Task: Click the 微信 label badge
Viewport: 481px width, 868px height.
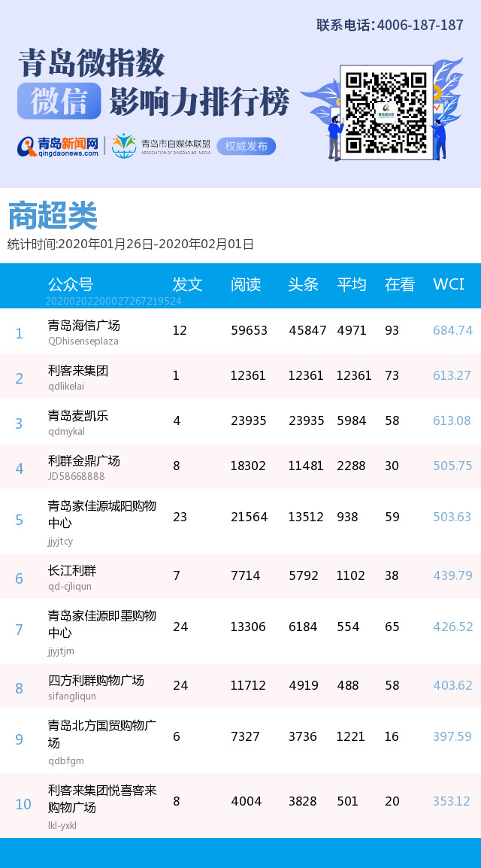Action: [x=59, y=102]
